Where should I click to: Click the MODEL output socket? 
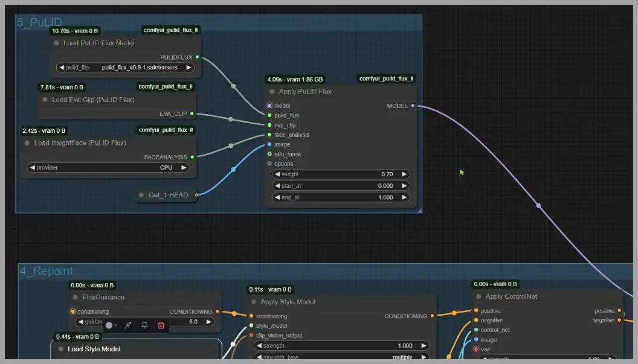coord(413,106)
